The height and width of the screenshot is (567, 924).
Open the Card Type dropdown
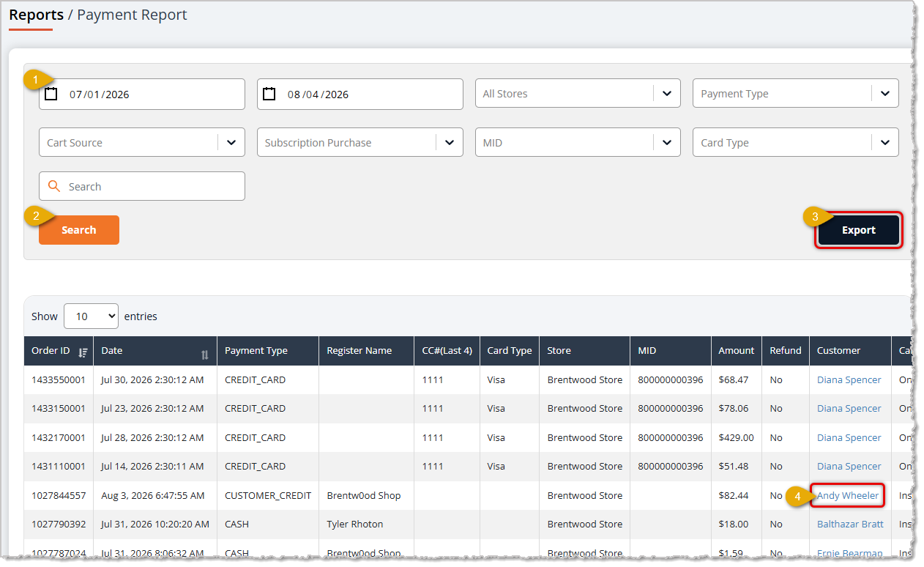click(x=795, y=142)
